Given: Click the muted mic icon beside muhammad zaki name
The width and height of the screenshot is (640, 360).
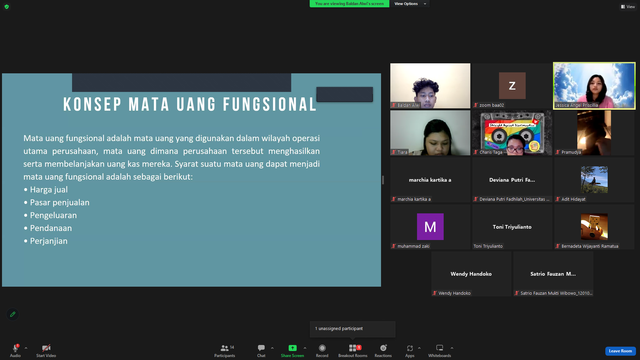Looking at the screenshot, I should point(394,246).
